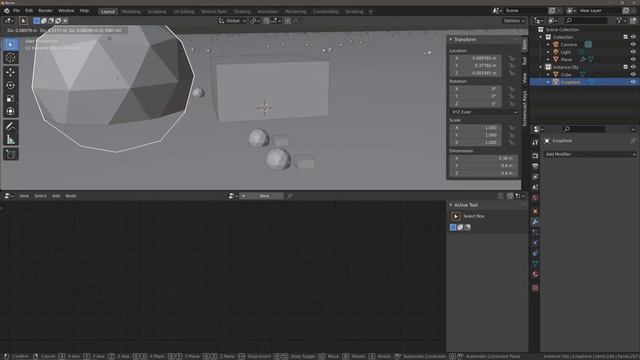The image size is (640, 360).
Task: Open the outliner filter funnel dropdown
Action: (x=622, y=20)
